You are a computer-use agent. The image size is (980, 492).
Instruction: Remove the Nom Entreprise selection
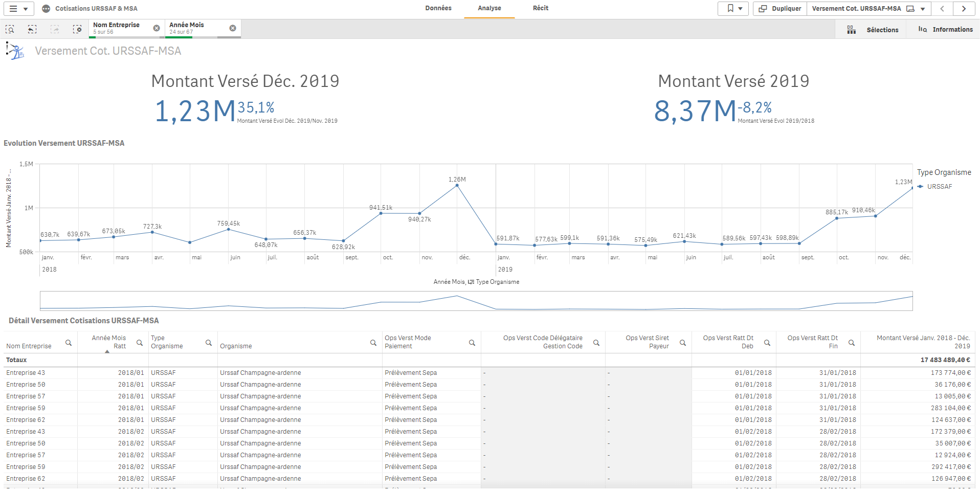point(157,28)
